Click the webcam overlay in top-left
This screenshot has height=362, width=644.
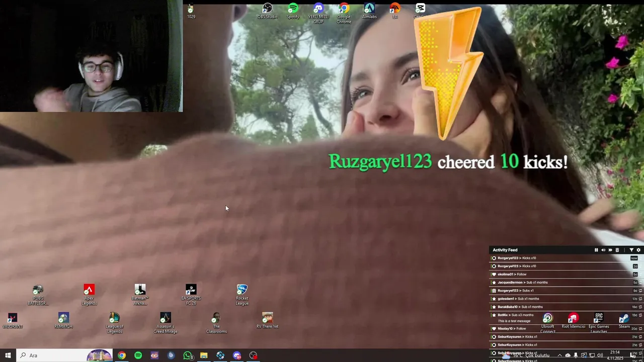91,56
